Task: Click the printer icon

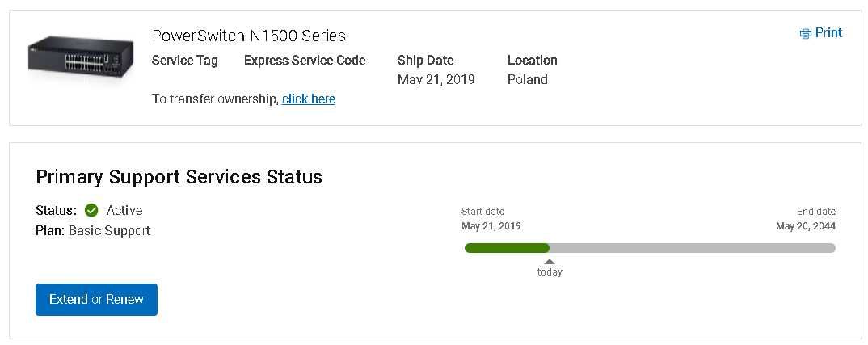Action: 805,33
